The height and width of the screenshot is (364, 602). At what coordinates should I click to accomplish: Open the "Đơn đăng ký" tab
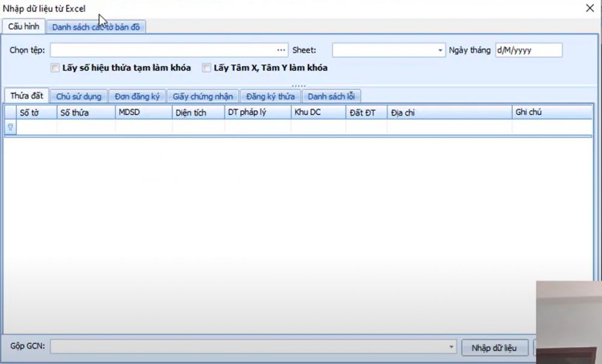coord(136,96)
